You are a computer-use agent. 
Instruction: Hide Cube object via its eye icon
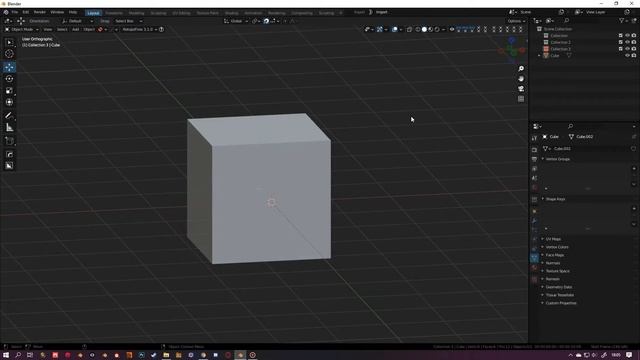[x=627, y=55]
